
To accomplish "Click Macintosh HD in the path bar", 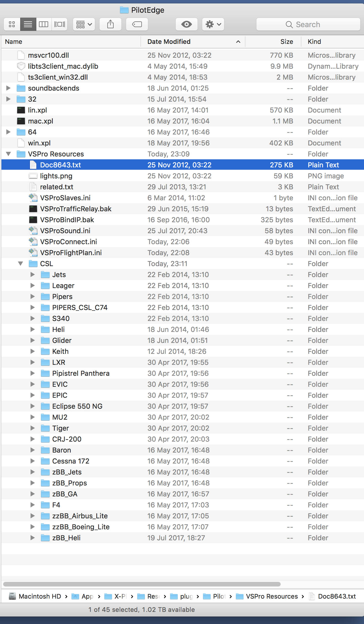I will tap(35, 596).
